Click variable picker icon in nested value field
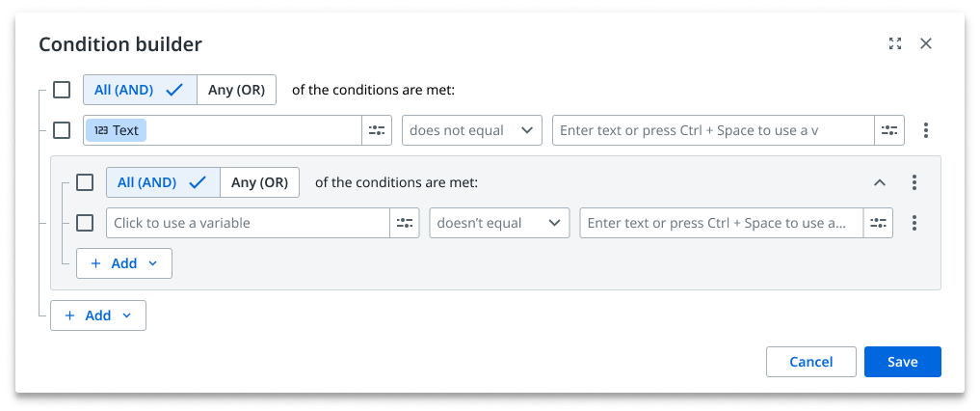980x411 pixels. 878,223
